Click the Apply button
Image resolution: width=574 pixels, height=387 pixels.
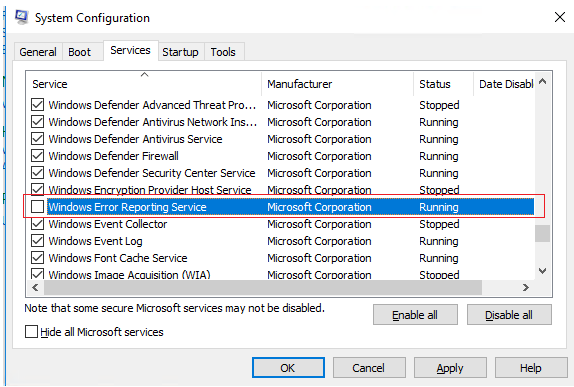coord(450,368)
